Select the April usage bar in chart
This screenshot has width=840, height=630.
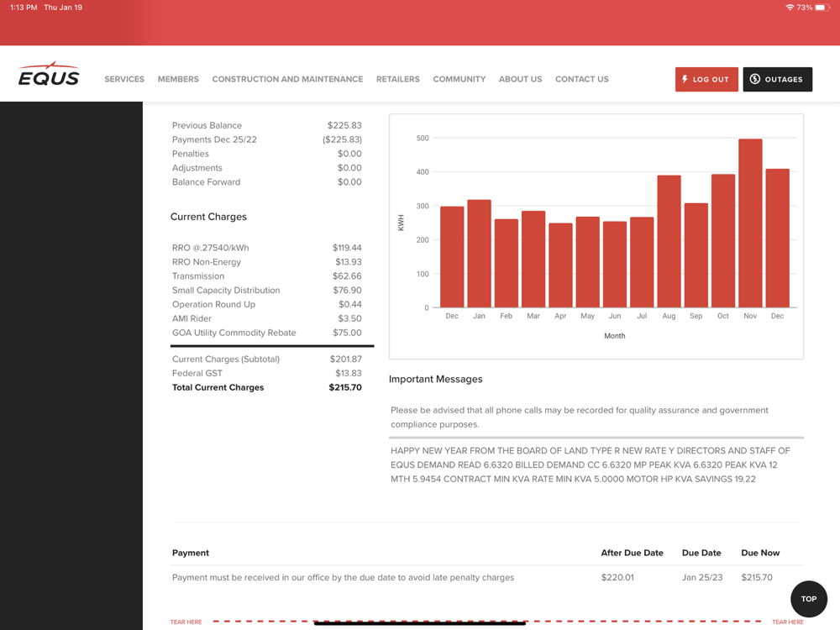click(560, 265)
